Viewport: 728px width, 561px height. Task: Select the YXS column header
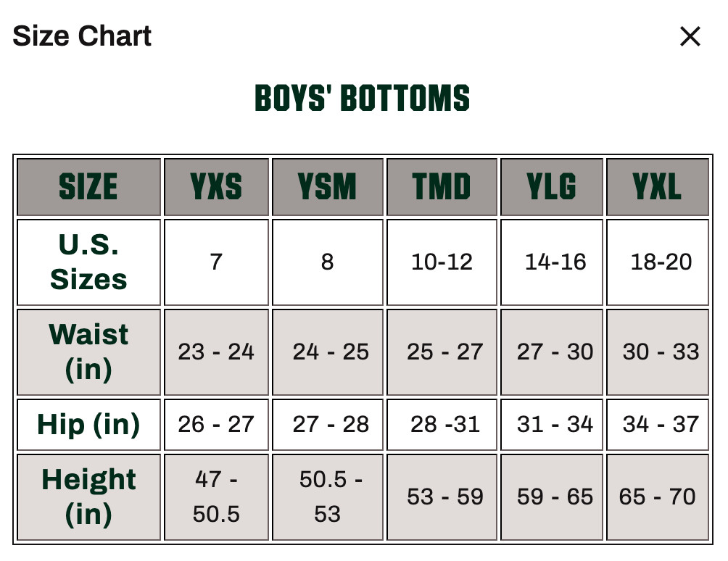(216, 186)
